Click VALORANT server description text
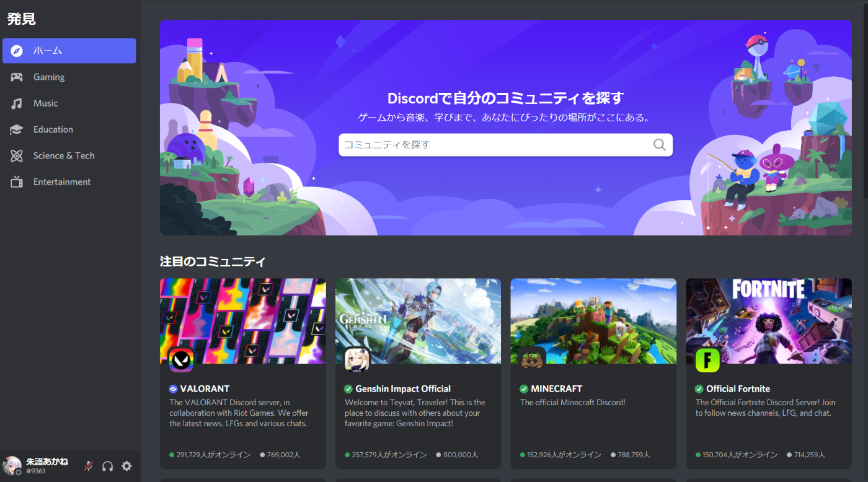The width and height of the screenshot is (868, 482). click(239, 413)
